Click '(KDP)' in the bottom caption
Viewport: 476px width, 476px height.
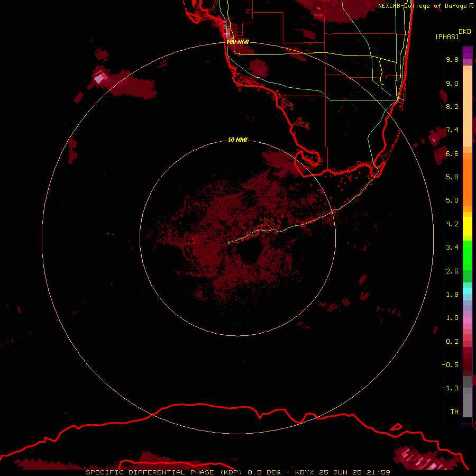pyautogui.click(x=231, y=472)
